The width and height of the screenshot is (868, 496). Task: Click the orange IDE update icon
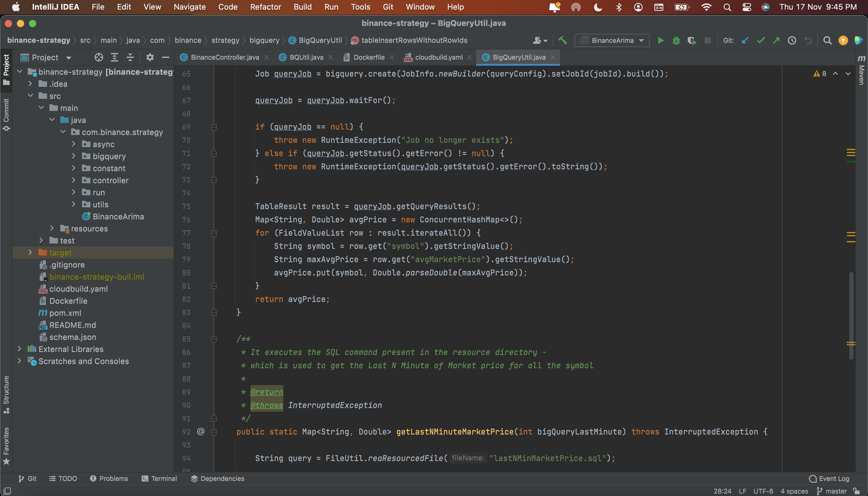843,40
